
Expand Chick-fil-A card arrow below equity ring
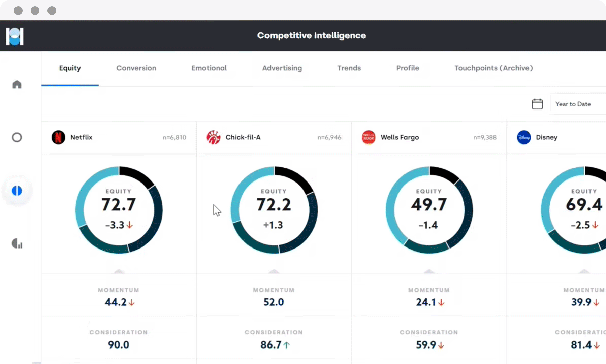[x=274, y=271]
